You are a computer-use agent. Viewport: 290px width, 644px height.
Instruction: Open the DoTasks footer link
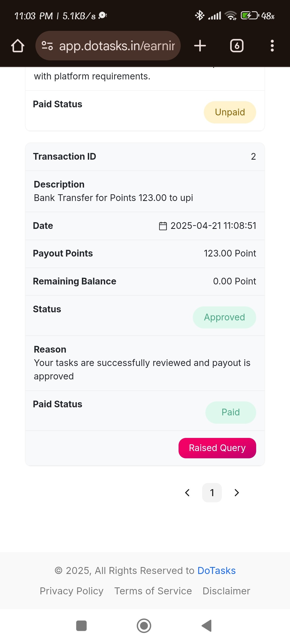click(216, 570)
